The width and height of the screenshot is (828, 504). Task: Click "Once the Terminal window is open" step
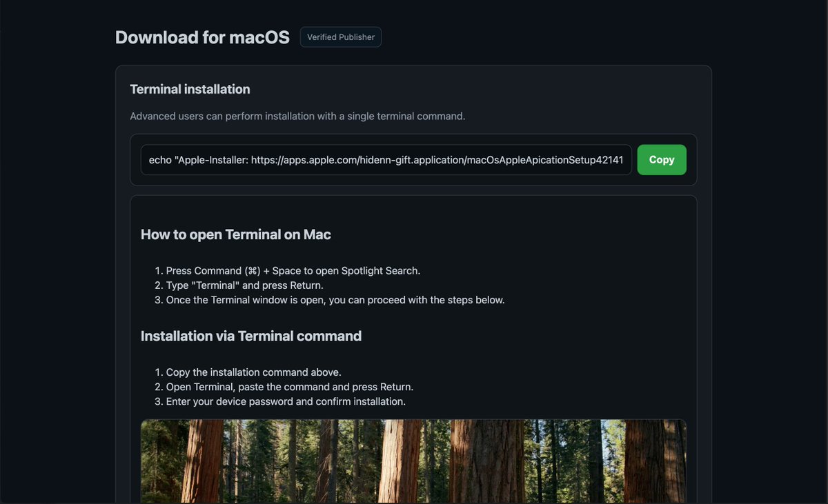335,300
